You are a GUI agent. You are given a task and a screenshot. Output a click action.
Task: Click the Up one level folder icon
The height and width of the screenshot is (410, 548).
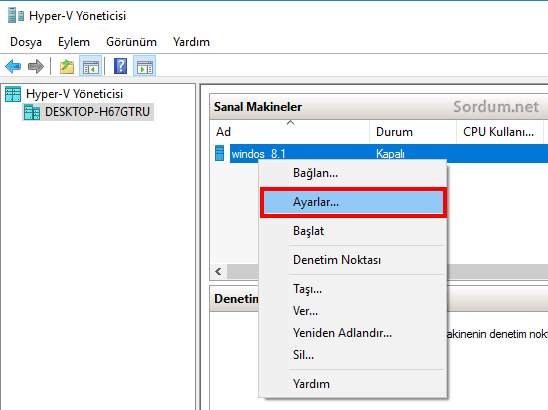pos(67,66)
